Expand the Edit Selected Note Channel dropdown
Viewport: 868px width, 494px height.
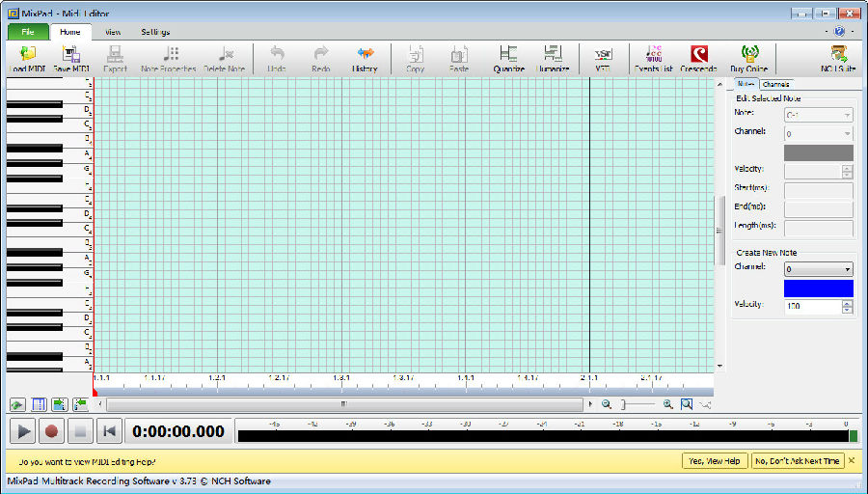tap(819, 134)
